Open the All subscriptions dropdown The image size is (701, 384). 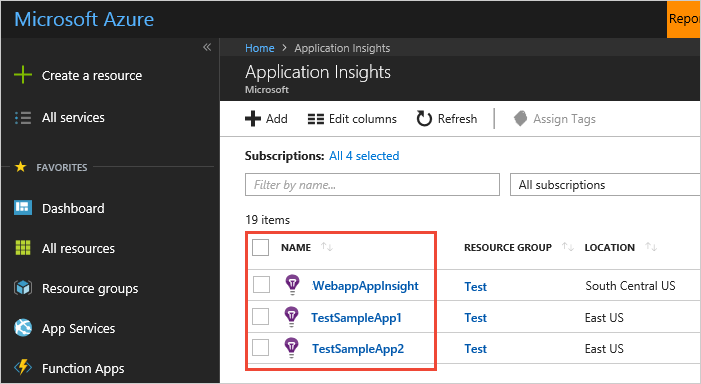[x=605, y=185]
